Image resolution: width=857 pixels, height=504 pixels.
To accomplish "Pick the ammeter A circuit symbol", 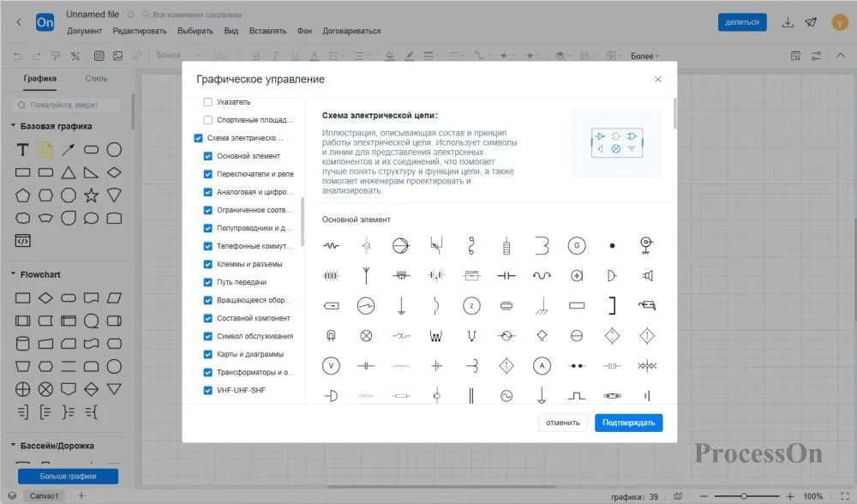I will [542, 366].
